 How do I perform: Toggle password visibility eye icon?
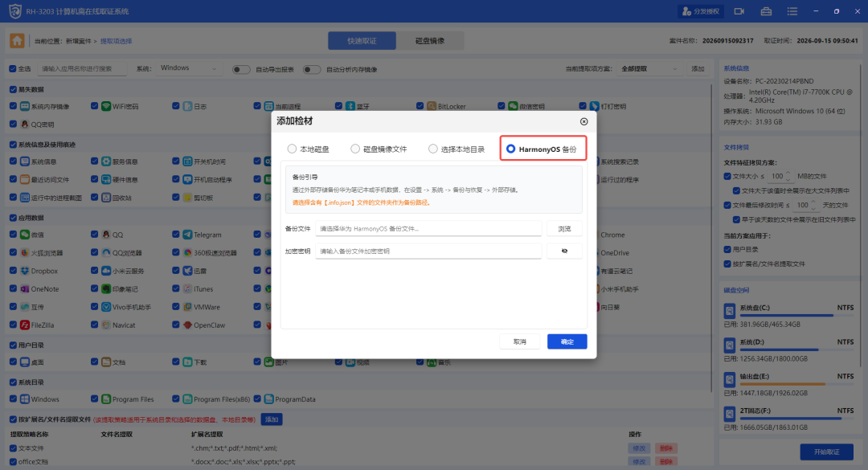click(x=564, y=251)
